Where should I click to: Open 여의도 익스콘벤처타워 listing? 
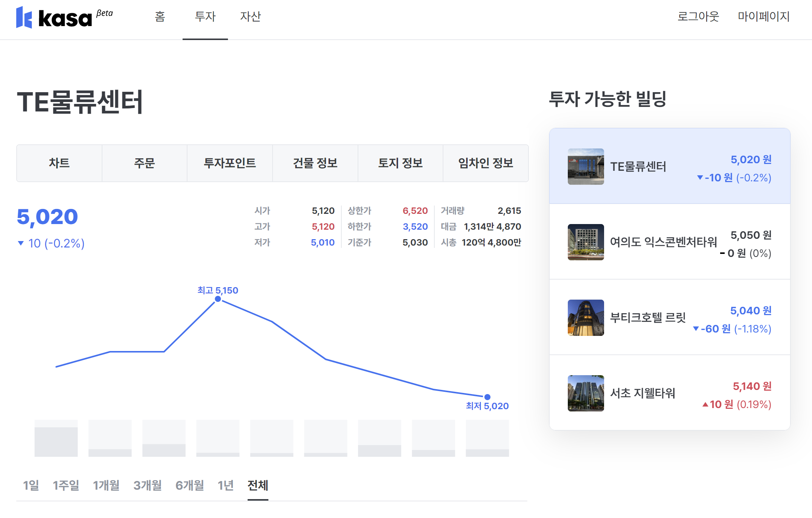(669, 242)
